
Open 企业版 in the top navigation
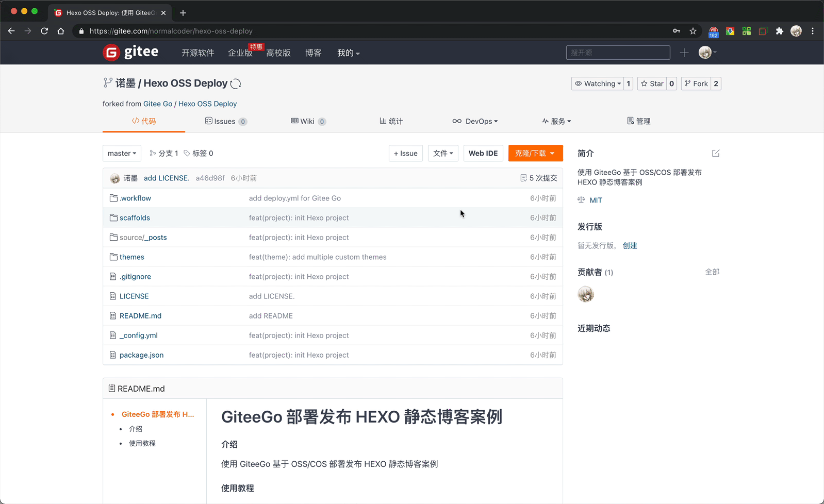point(240,53)
